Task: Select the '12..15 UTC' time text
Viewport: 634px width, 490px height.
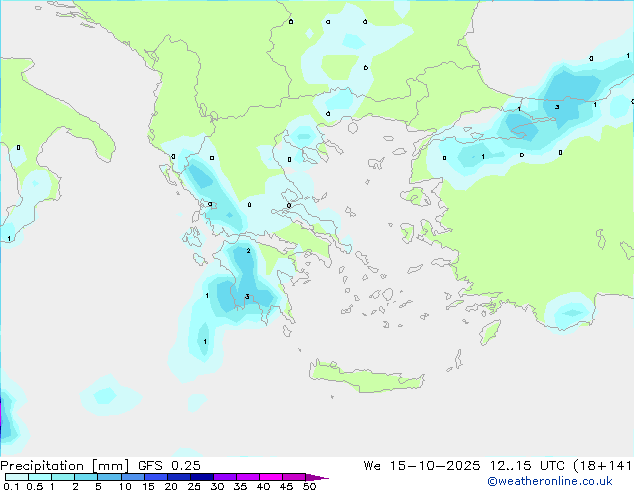Action: (527, 466)
